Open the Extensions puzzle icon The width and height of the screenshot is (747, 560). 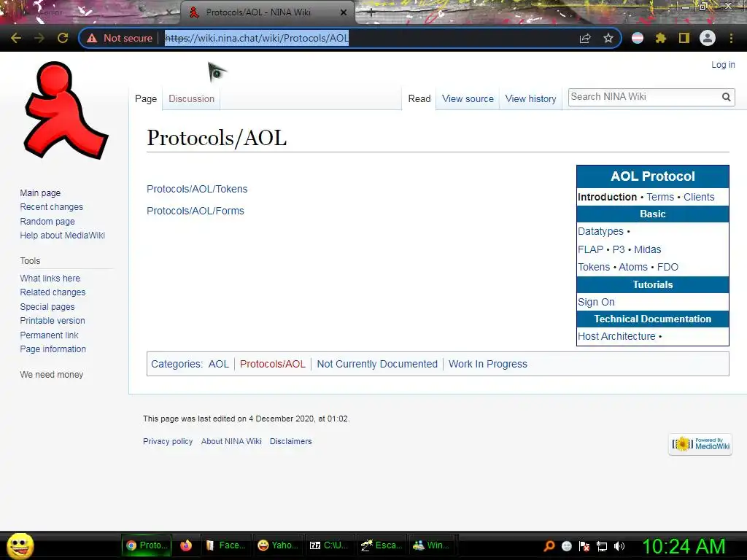[660, 38]
